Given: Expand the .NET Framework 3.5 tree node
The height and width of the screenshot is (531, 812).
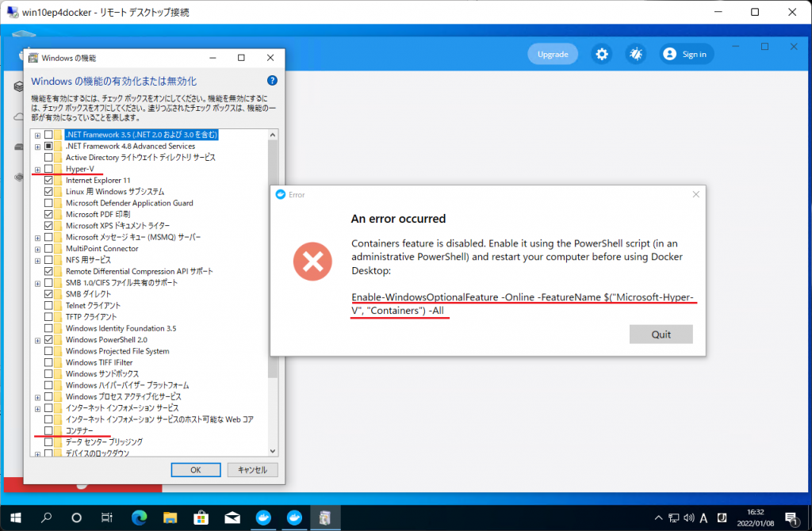Looking at the screenshot, I should click(37, 135).
